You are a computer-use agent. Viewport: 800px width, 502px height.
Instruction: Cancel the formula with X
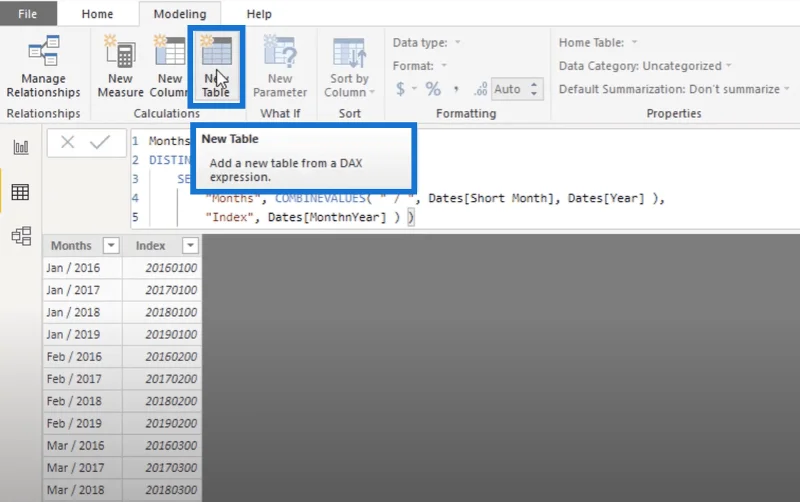pyautogui.click(x=67, y=142)
